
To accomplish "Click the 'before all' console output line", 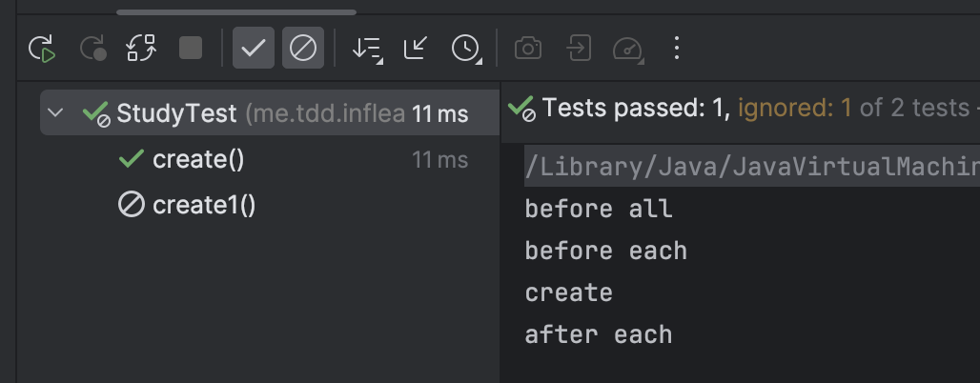I will pyautogui.click(x=598, y=209).
